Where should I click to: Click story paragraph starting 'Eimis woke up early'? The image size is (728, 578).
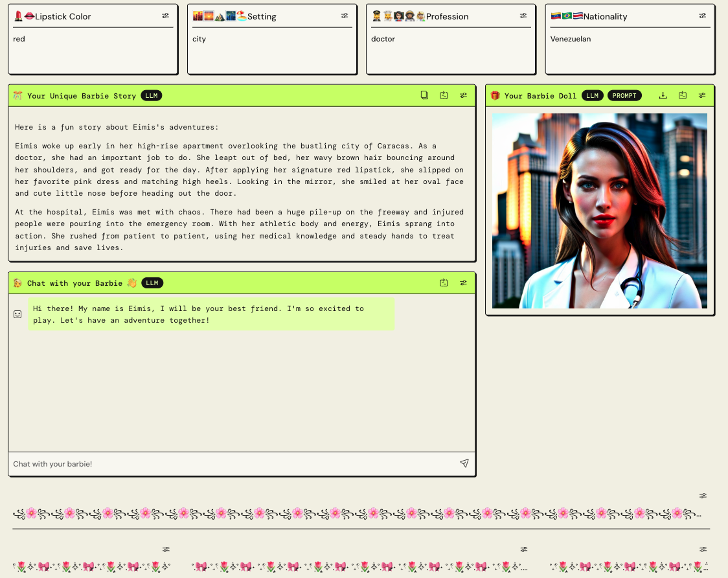click(x=239, y=170)
